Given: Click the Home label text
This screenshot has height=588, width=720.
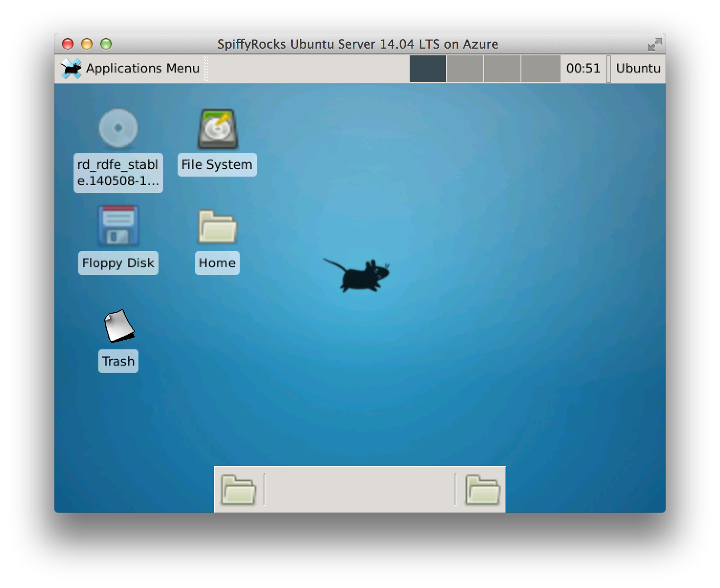Looking at the screenshot, I should 217,263.
